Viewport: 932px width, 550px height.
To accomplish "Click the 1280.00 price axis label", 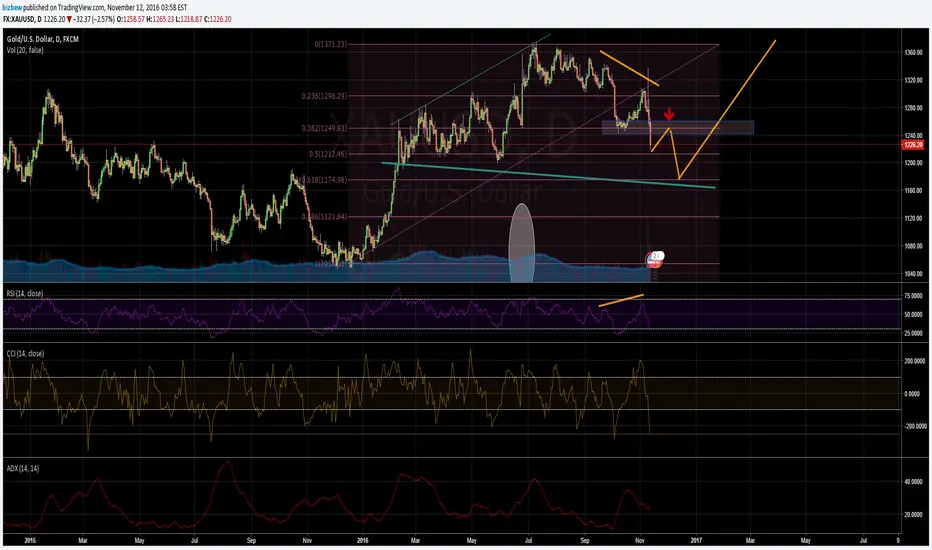I will [x=913, y=108].
